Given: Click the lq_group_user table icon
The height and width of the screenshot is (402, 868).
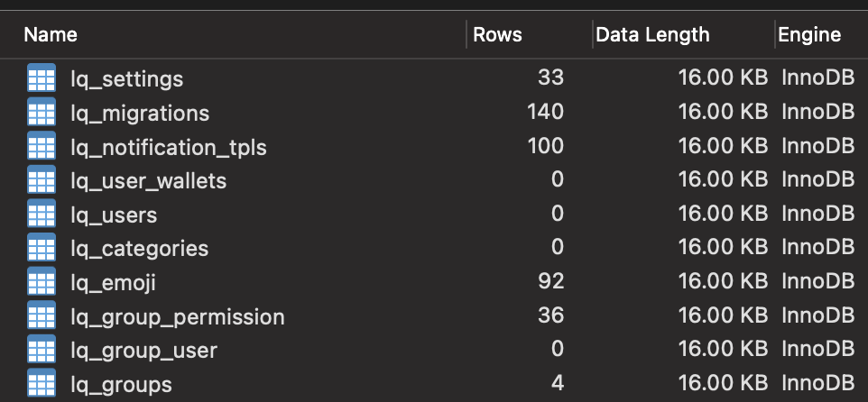Looking at the screenshot, I should point(42,349).
